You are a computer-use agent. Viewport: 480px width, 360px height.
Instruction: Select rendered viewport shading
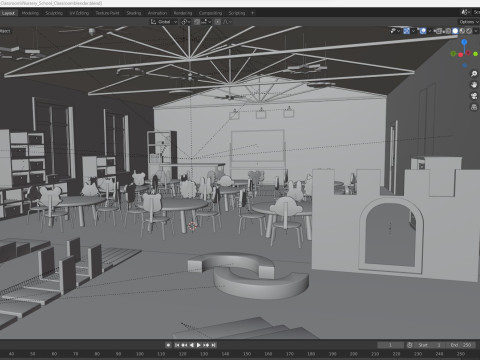(469, 31)
